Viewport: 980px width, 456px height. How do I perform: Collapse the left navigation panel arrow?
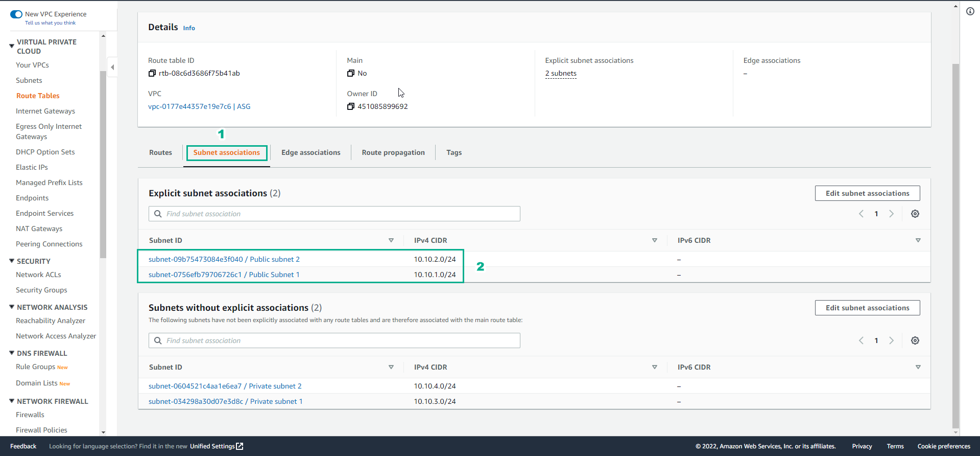(x=112, y=67)
